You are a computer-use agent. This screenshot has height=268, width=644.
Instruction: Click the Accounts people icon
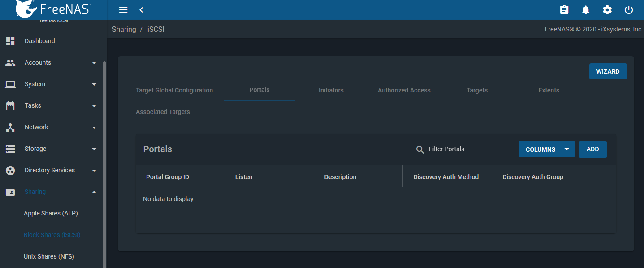(x=10, y=62)
